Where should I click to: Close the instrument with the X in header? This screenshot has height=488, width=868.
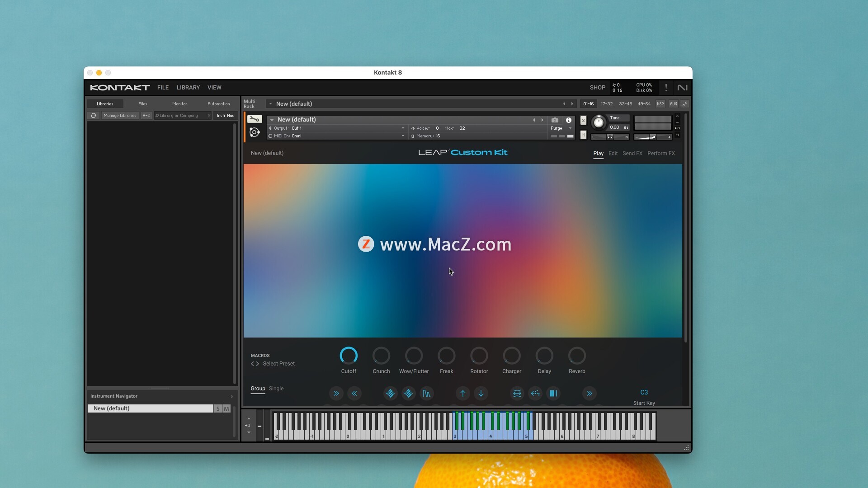point(677,116)
